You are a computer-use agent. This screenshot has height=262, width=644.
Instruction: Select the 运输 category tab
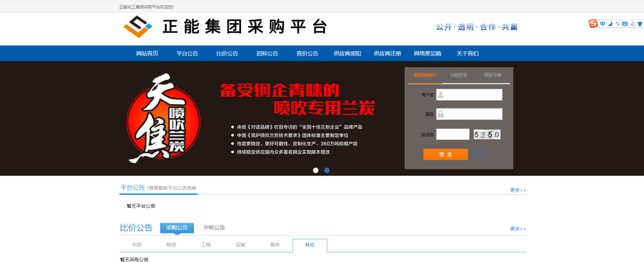pyautogui.click(x=240, y=245)
